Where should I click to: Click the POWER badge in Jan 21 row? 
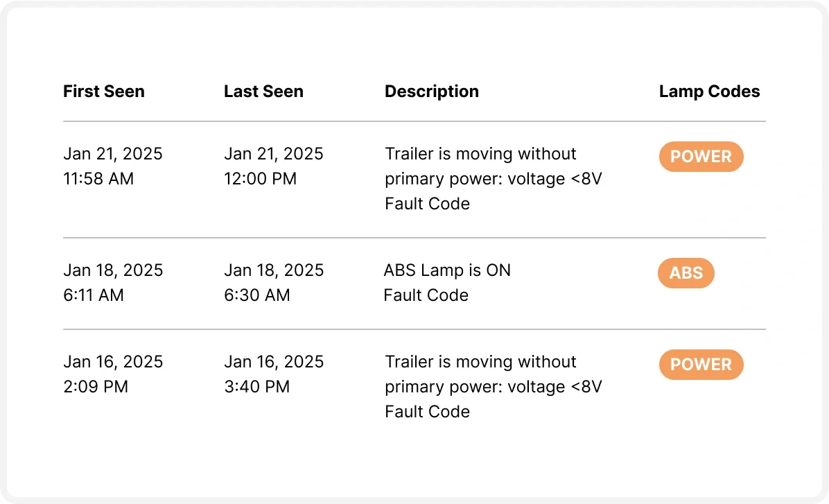click(x=701, y=157)
